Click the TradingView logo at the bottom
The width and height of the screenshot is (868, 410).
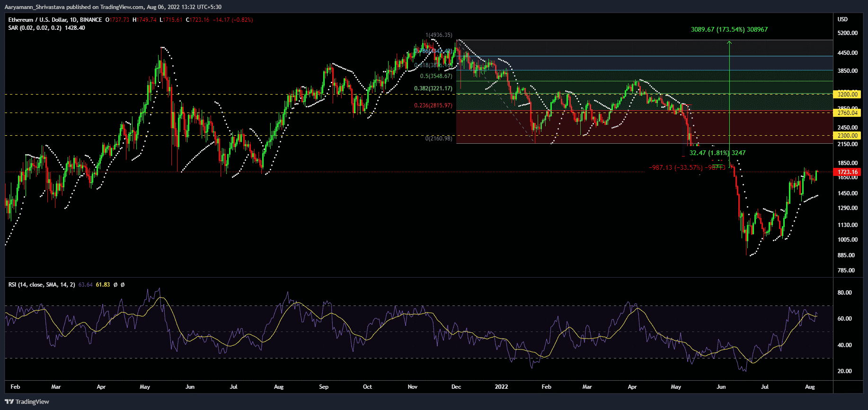pos(27,401)
